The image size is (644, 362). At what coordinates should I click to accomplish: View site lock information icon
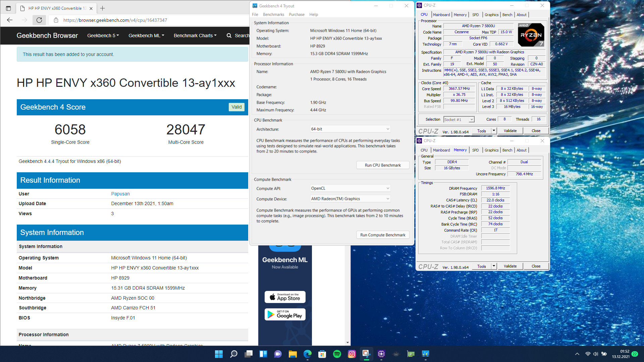tap(56, 20)
